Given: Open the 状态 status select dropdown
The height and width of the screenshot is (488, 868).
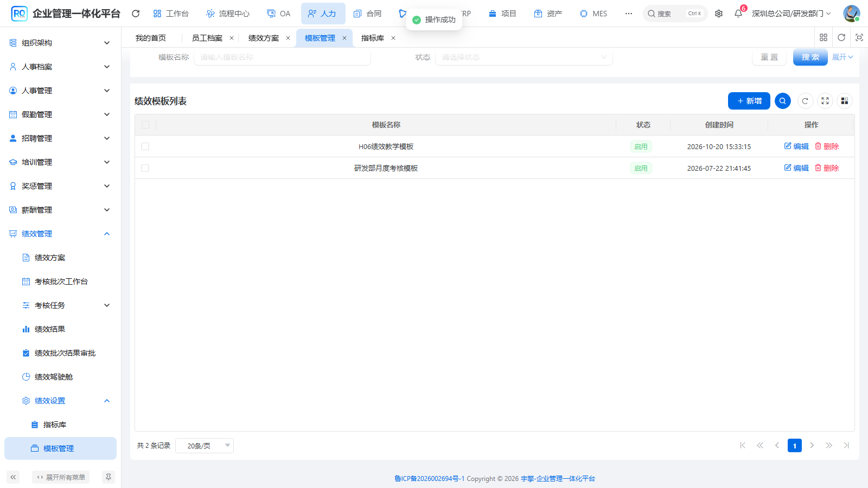Looking at the screenshot, I should point(524,57).
